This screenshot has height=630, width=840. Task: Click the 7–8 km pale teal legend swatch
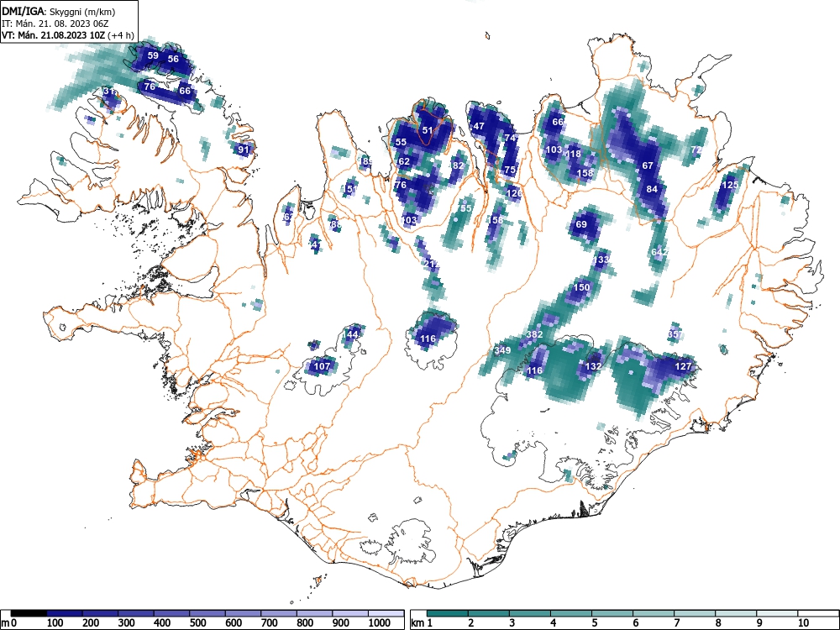pyautogui.click(x=695, y=613)
